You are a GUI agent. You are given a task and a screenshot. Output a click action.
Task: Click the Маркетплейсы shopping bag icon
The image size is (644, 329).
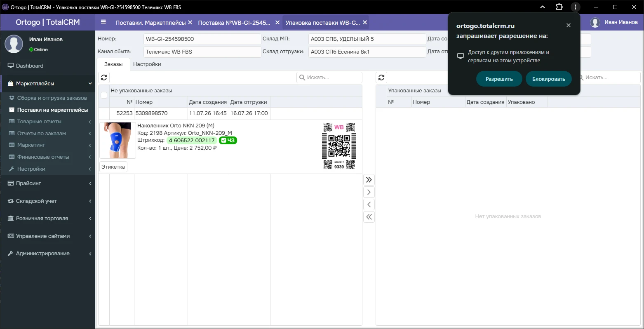(x=11, y=84)
